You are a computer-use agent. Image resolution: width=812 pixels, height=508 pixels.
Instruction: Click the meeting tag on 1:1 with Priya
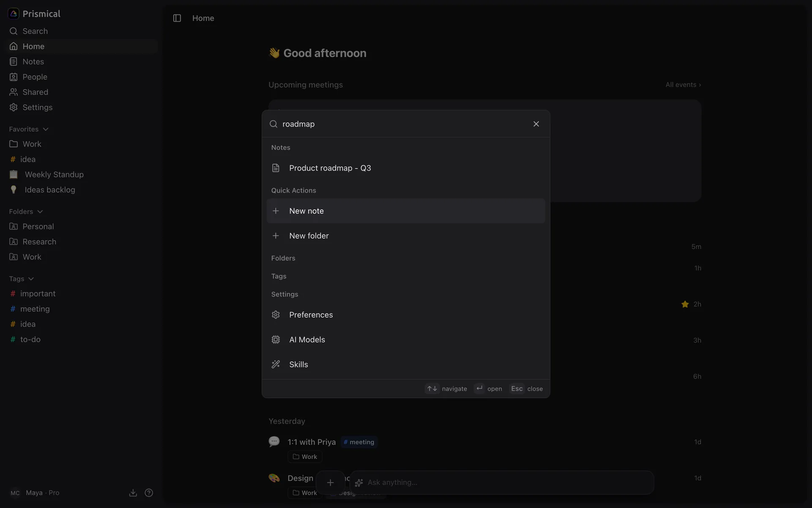359,442
